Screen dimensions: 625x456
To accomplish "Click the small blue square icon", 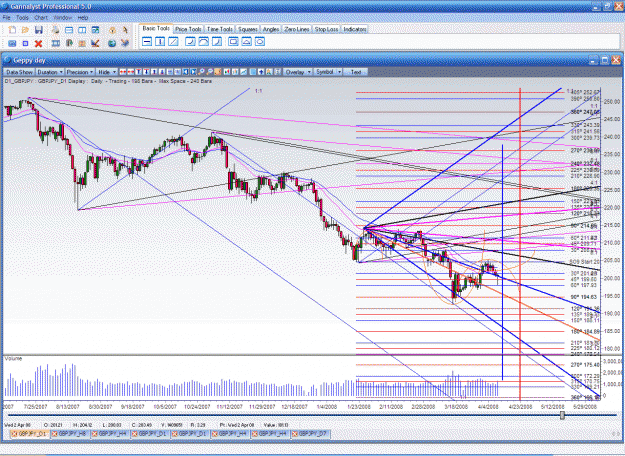I will click(25, 43).
